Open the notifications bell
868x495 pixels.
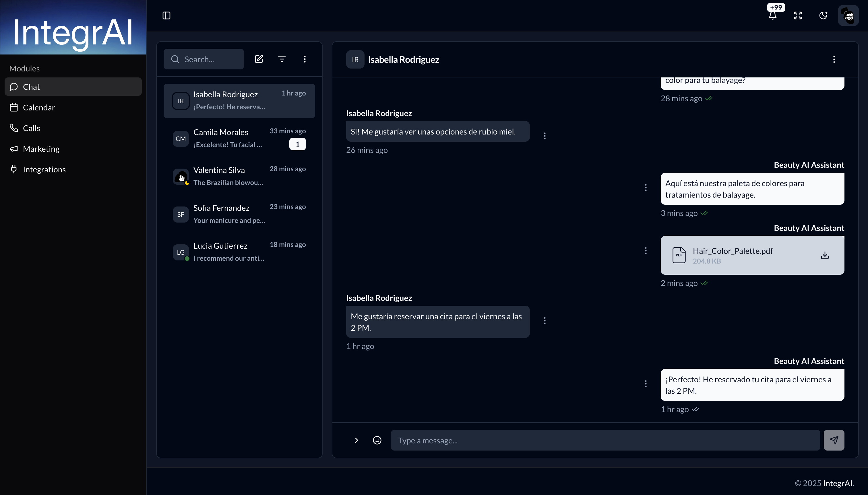coord(773,16)
